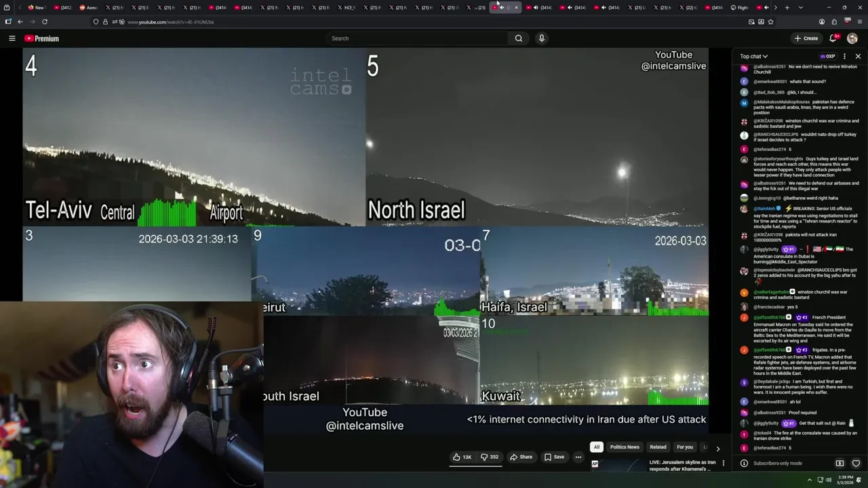The height and width of the screenshot is (488, 868).
Task: Switch to the HOI browser tab
Action: coord(347,7)
